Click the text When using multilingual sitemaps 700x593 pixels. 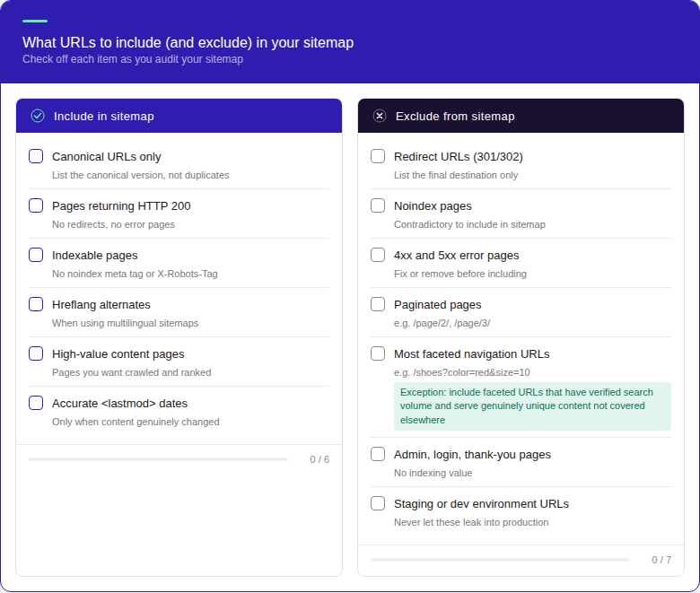125,323
